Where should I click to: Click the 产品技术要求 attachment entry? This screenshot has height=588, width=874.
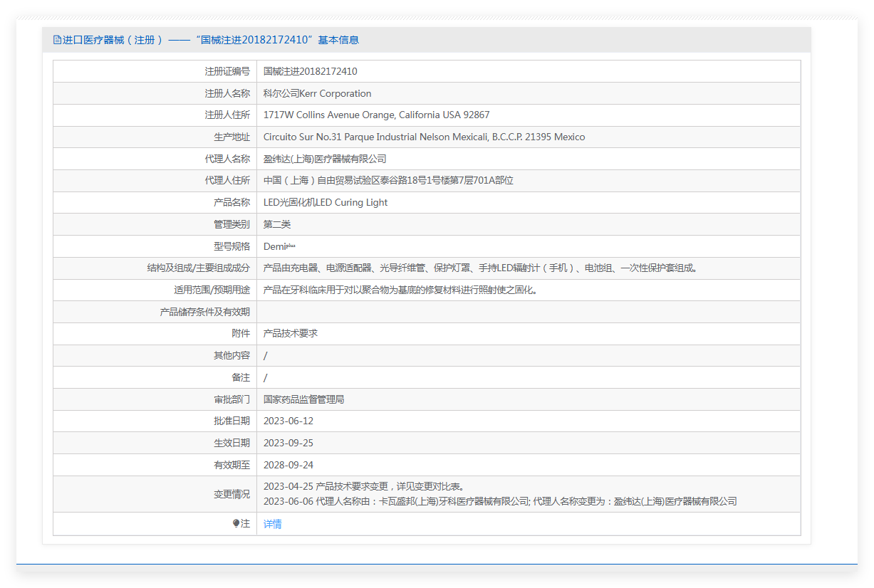[291, 333]
